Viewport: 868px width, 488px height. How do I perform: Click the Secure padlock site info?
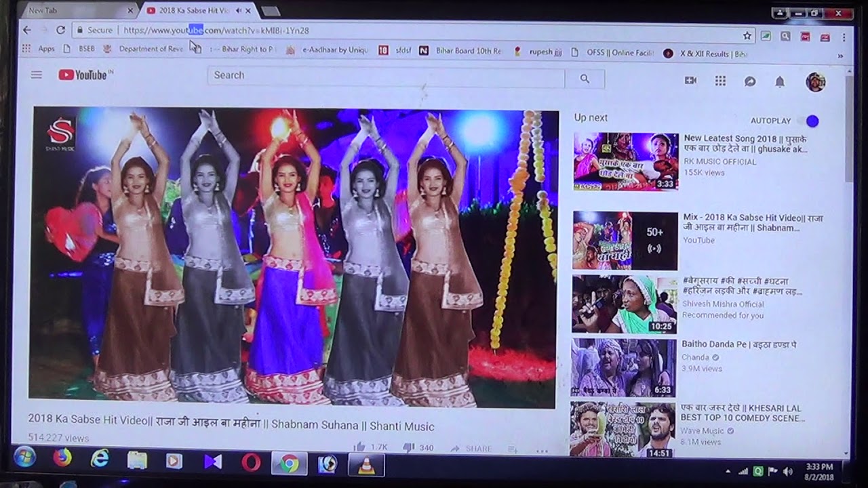pyautogui.click(x=95, y=30)
